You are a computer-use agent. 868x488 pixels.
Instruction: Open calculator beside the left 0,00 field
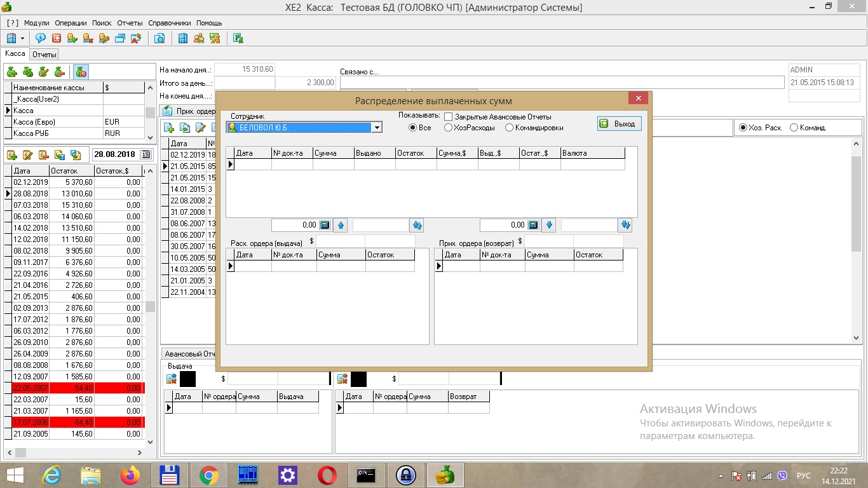click(325, 225)
